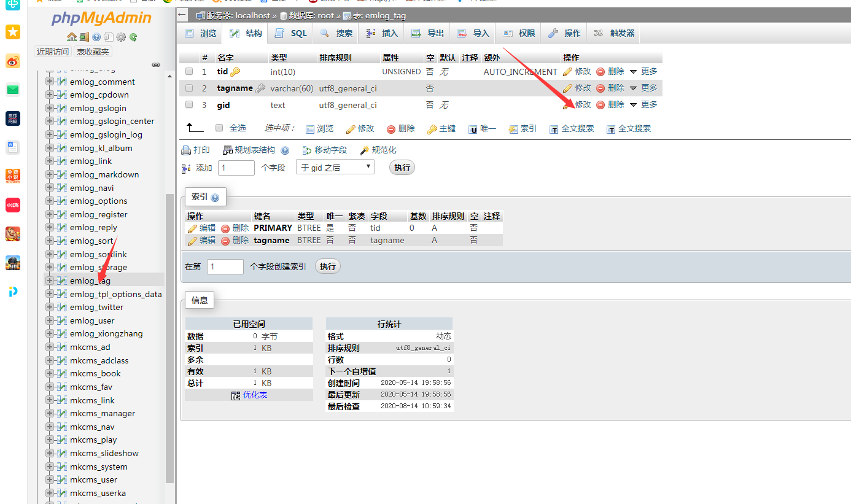
Task: Open navigation panel settings gear icon
Action: point(121,37)
